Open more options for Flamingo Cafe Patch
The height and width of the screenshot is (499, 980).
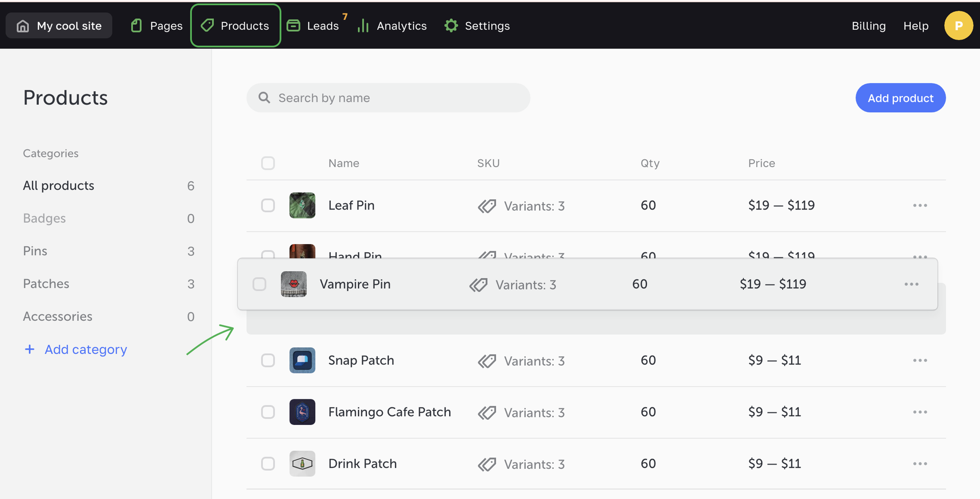[x=920, y=412]
